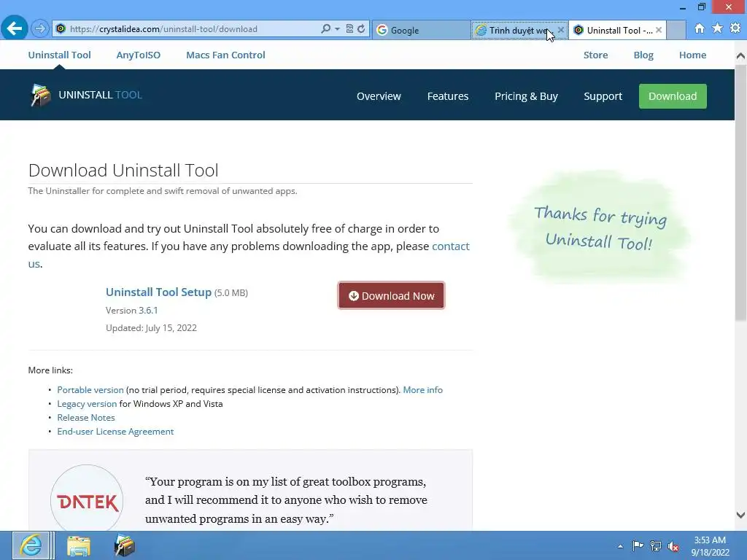Screen dimensions: 747x560
Task: Show hidden tray icons arrow
Action: (x=620, y=546)
